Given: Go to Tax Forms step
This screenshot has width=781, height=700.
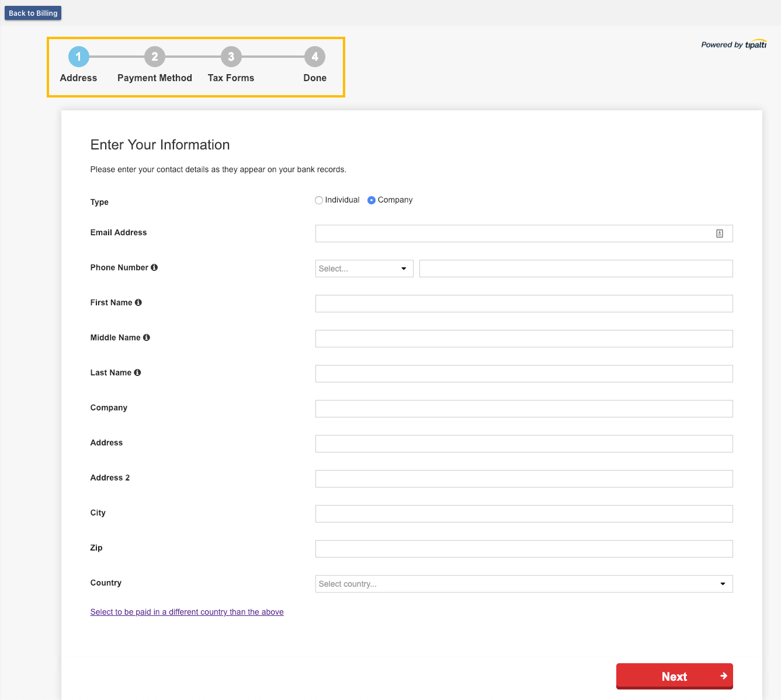Looking at the screenshot, I should pyautogui.click(x=231, y=57).
